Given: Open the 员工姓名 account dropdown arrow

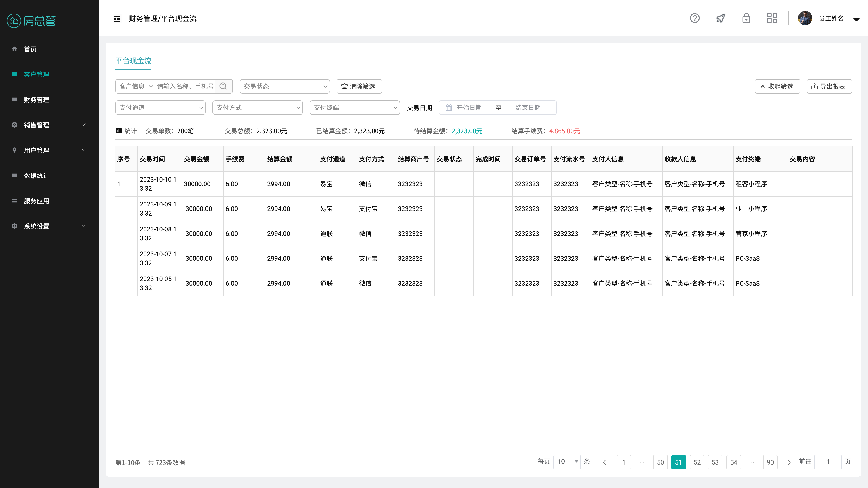Looking at the screenshot, I should click(x=856, y=19).
